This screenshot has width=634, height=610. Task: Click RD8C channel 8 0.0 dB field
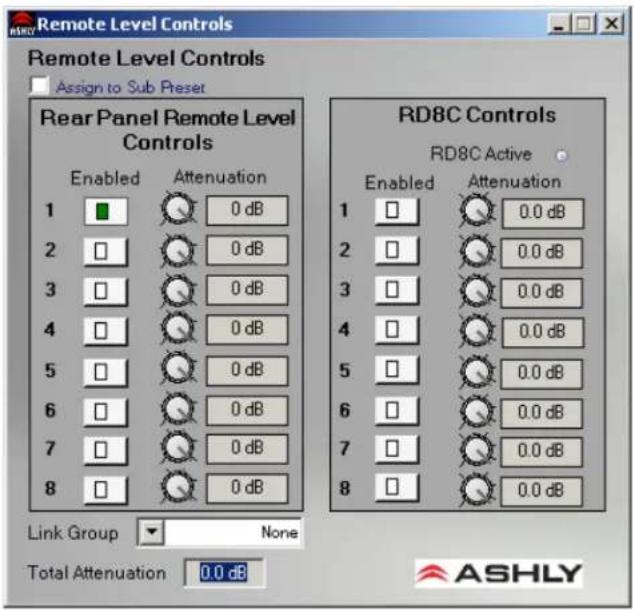(542, 492)
